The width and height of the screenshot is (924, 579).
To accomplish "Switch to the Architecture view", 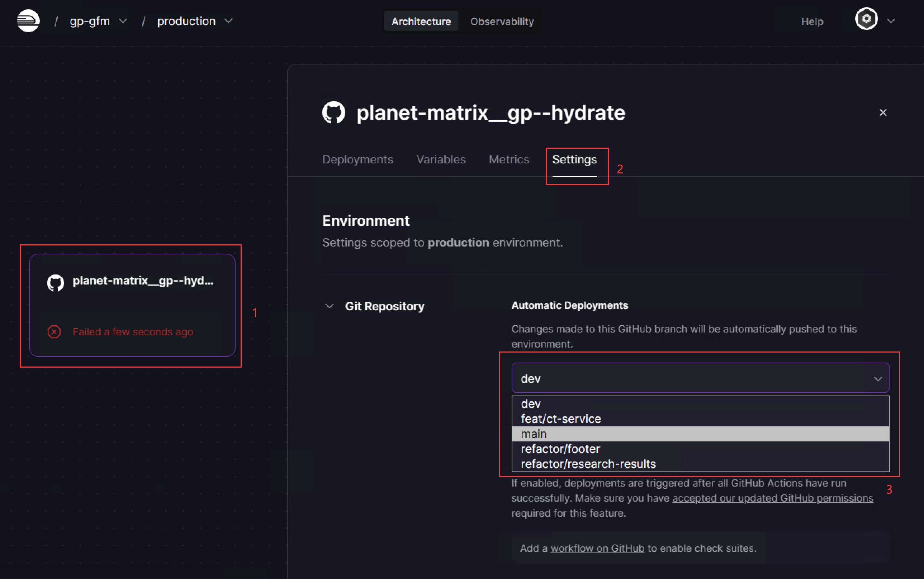I will (421, 21).
